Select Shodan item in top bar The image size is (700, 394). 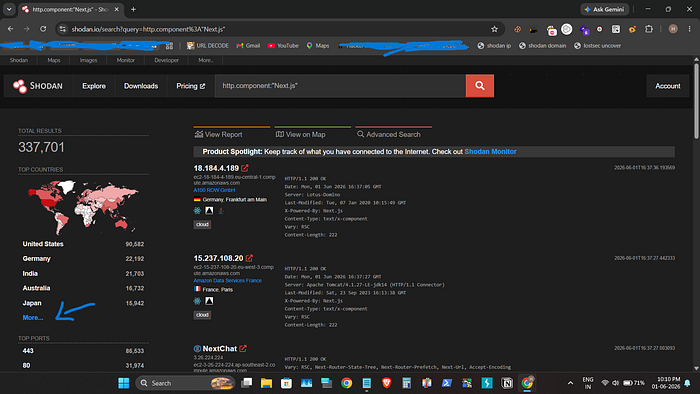pyautogui.click(x=19, y=60)
